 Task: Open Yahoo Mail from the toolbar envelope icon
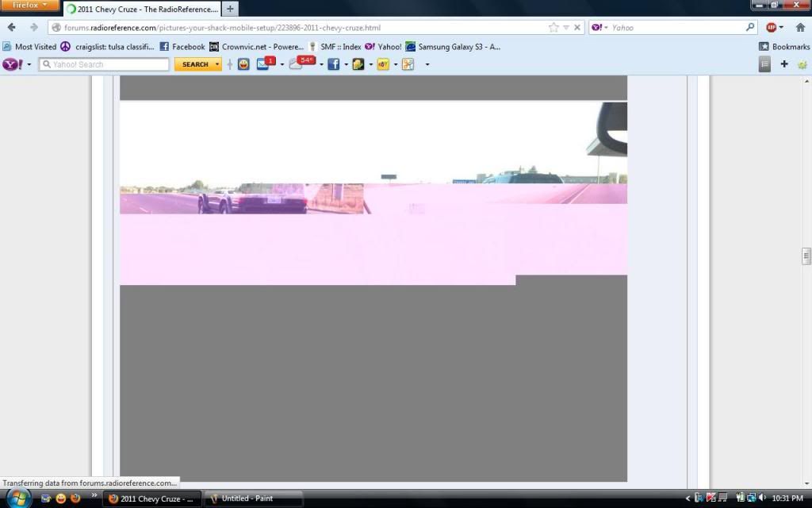click(x=263, y=64)
